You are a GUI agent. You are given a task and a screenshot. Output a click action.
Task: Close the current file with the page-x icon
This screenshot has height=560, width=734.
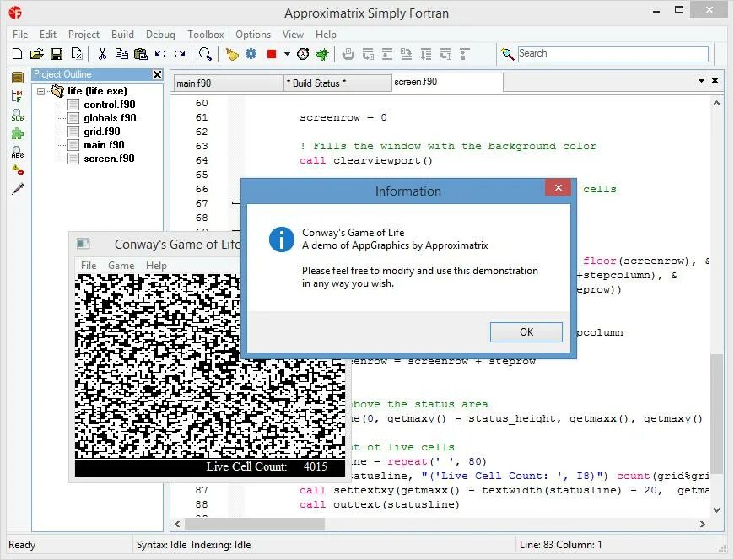(77, 54)
